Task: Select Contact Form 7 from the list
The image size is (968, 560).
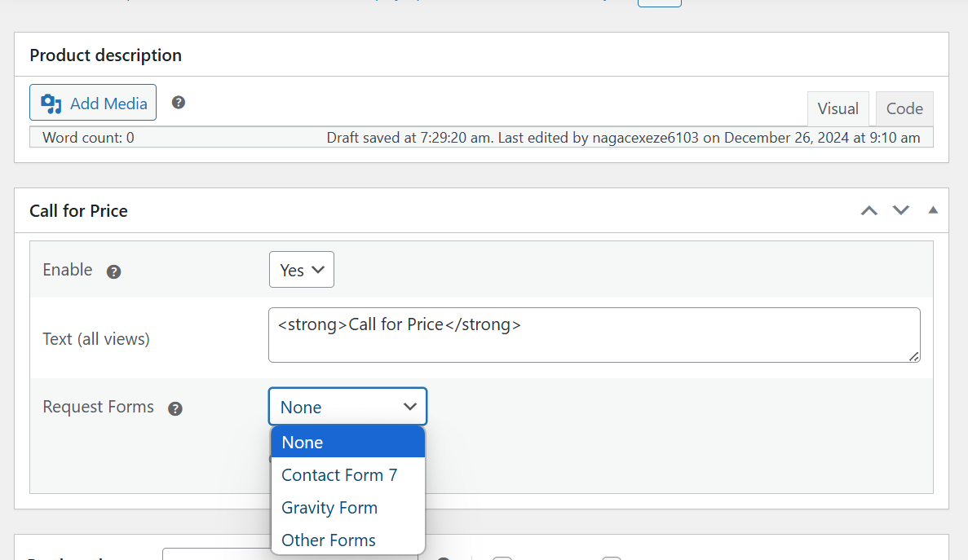Action: point(339,474)
